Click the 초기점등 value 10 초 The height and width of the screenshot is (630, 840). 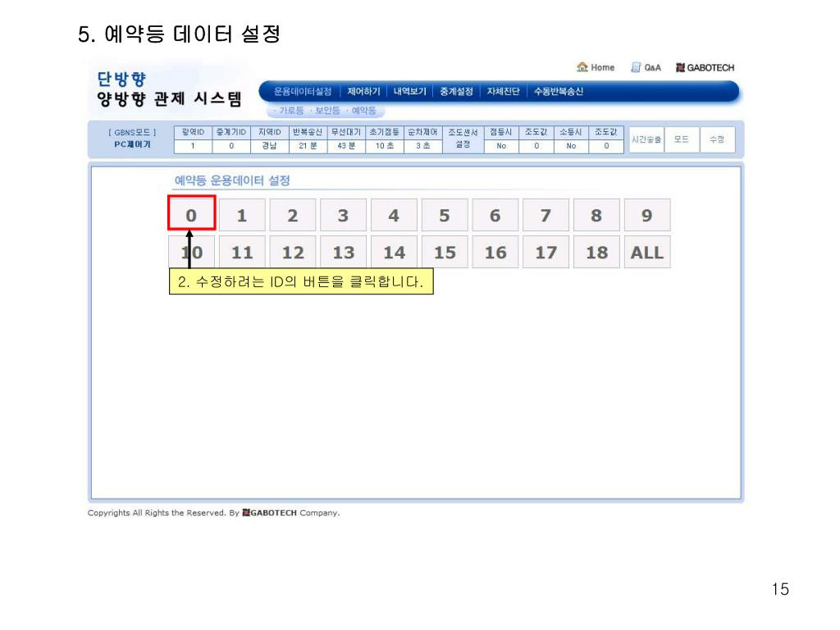point(385,146)
